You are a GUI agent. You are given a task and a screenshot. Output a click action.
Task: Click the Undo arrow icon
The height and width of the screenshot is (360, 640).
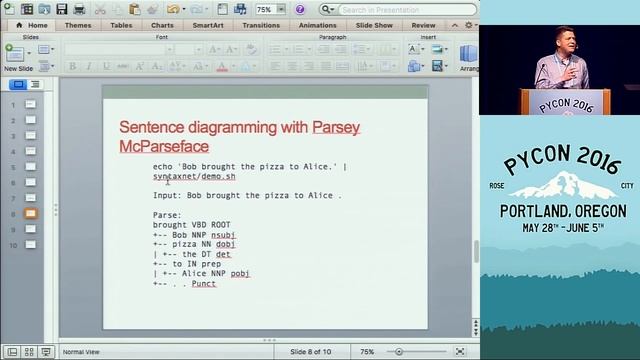(173, 9)
